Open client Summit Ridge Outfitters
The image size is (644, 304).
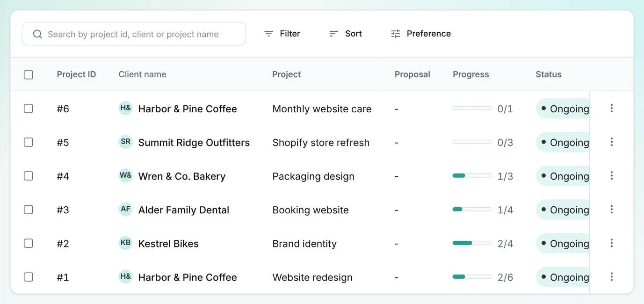(194, 142)
